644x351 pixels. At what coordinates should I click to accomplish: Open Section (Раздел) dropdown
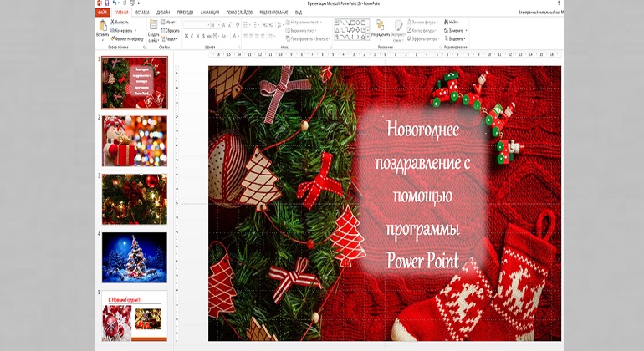[x=169, y=39]
